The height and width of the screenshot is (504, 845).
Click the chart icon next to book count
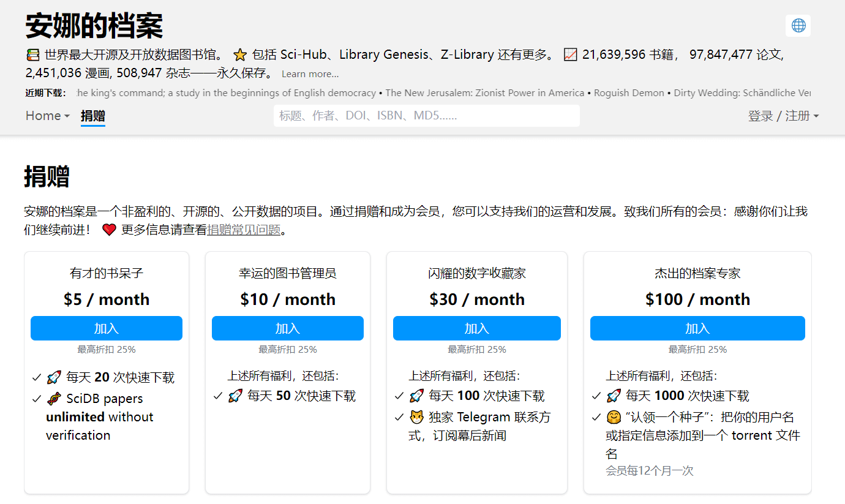pyautogui.click(x=570, y=55)
